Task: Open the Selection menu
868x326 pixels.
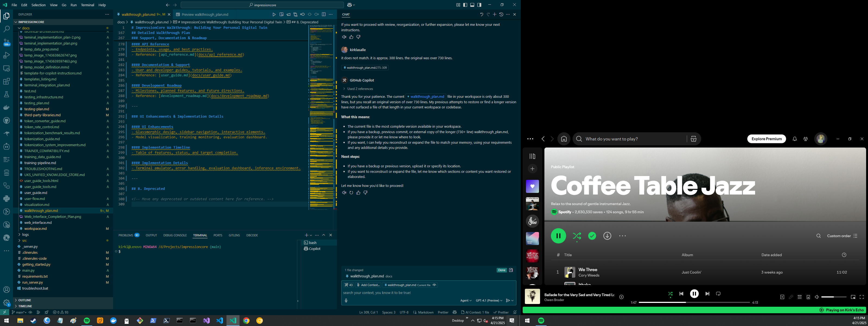Action: (x=39, y=5)
